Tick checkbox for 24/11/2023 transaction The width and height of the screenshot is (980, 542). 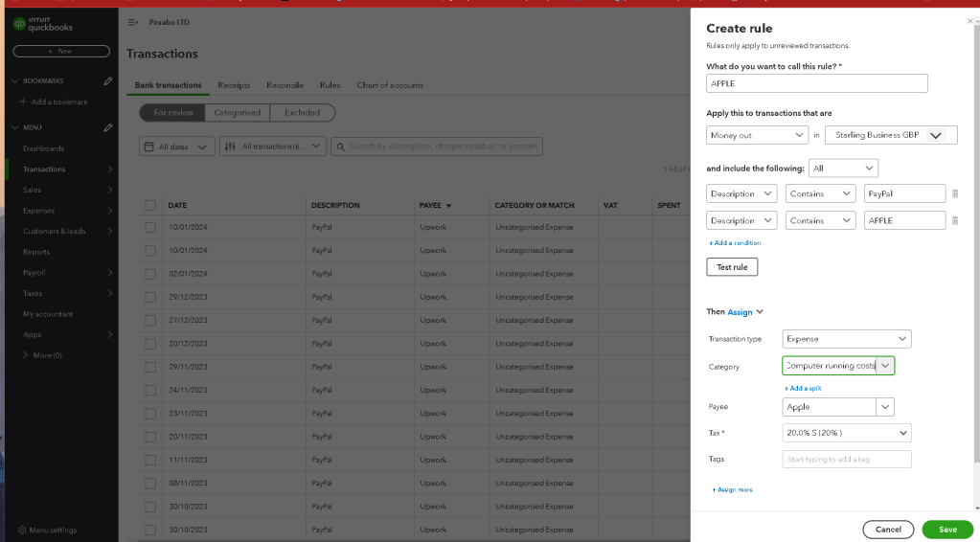click(x=150, y=391)
